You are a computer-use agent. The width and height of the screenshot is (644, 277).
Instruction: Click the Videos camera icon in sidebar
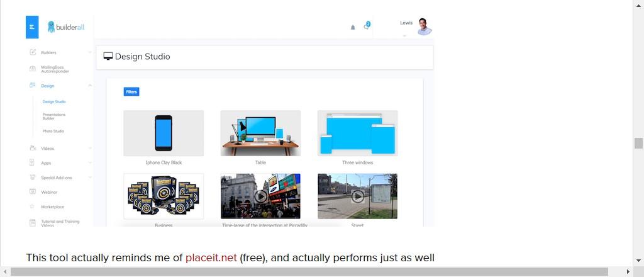click(x=33, y=148)
